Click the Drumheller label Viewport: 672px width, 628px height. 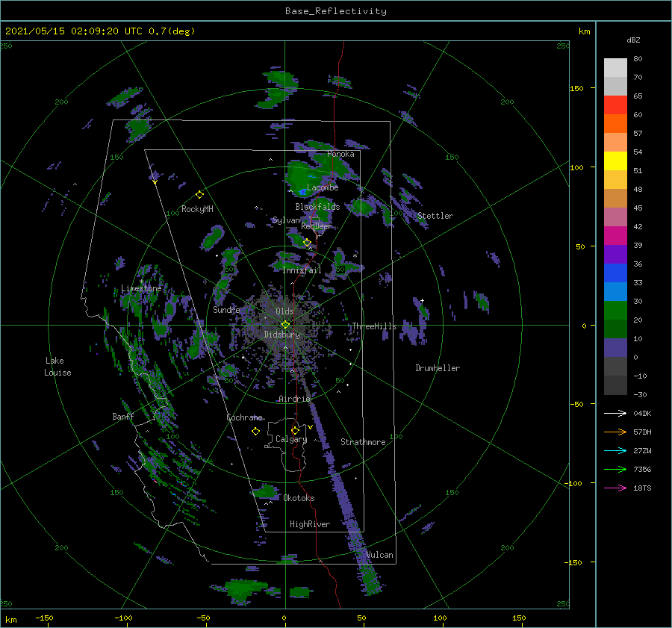438,368
